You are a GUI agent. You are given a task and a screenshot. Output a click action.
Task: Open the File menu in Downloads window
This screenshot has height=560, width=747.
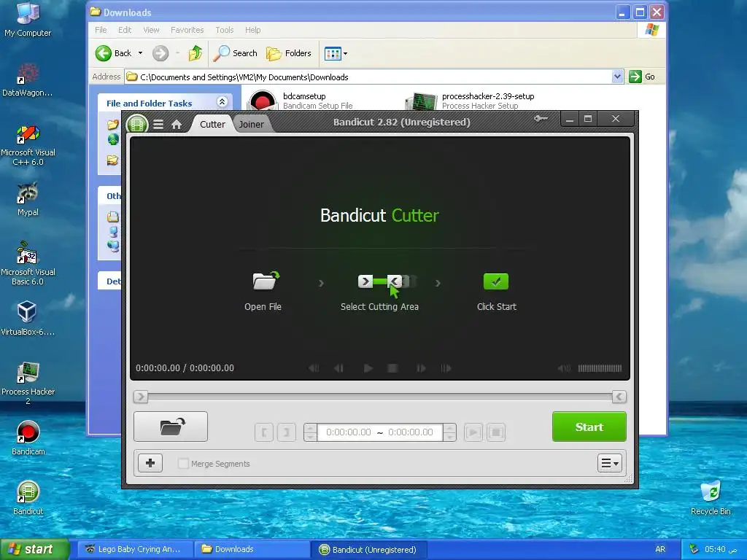101,30
